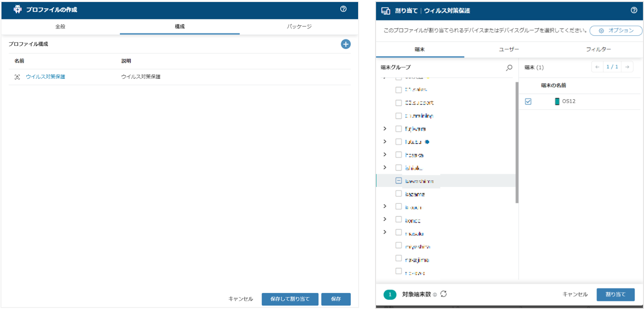The width and height of the screenshot is (644, 309).
Task: Expand the ishizuka group
Action: click(385, 167)
